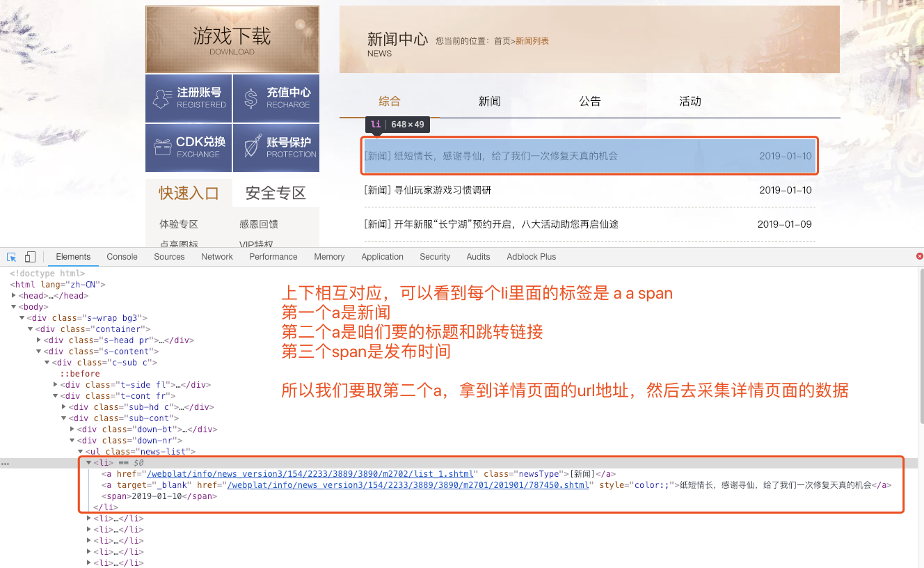Viewport: 924px width, 568px height.
Task: Collapse div class s-content node
Action: click(x=39, y=352)
